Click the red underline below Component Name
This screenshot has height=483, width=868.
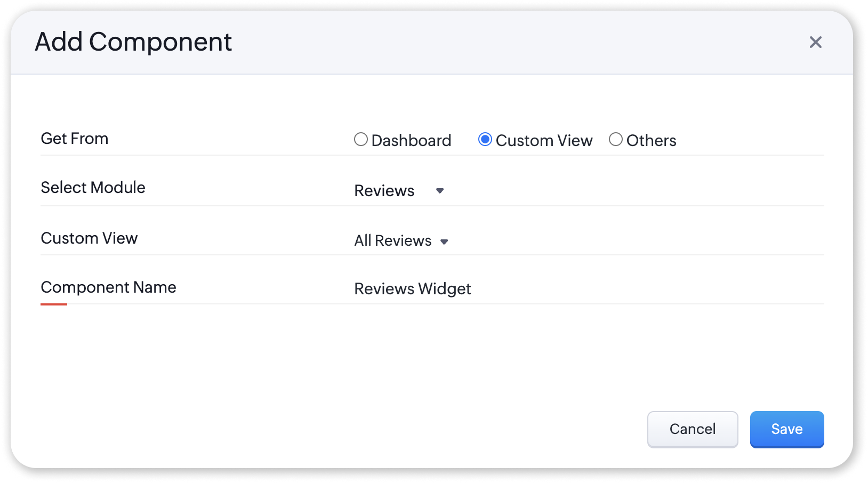click(54, 304)
